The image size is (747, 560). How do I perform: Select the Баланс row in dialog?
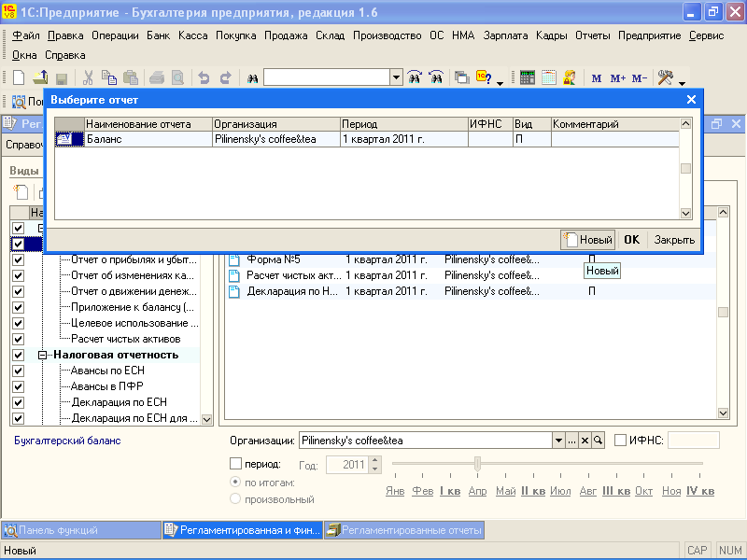coord(367,139)
